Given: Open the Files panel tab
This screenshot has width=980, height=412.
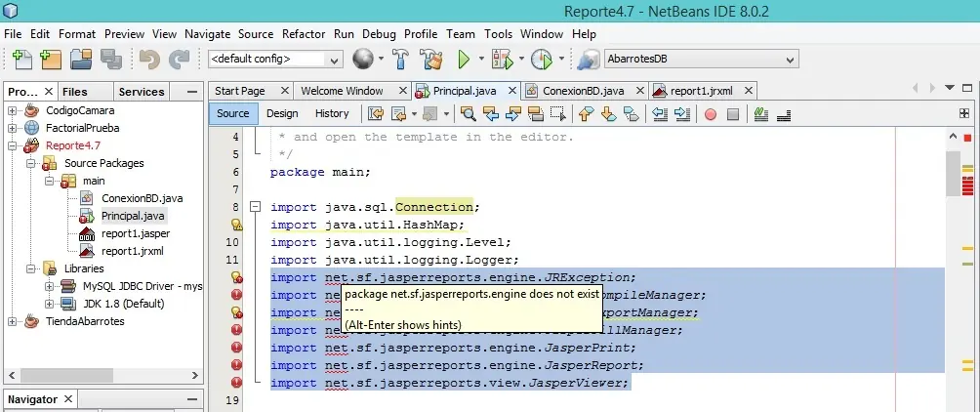Looking at the screenshot, I should [x=75, y=92].
